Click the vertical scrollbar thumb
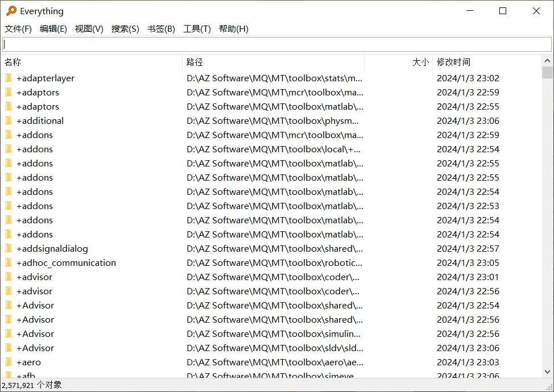Screen dimensions: 554x392 pos(547,72)
